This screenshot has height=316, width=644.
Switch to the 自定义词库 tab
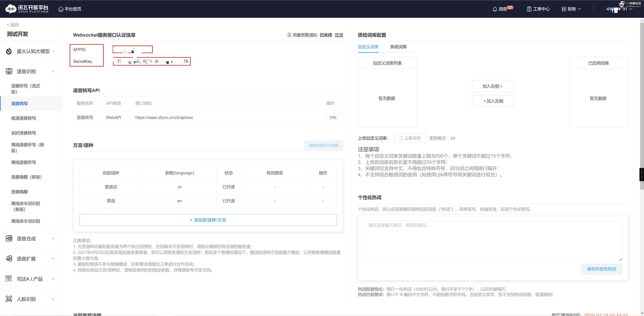[x=368, y=47]
